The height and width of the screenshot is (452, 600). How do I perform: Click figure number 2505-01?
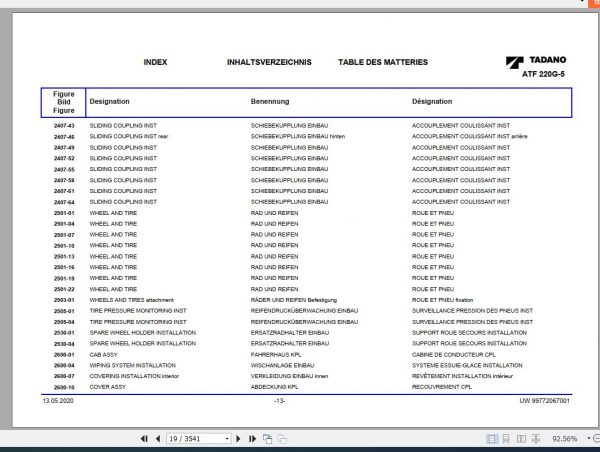[64, 311]
